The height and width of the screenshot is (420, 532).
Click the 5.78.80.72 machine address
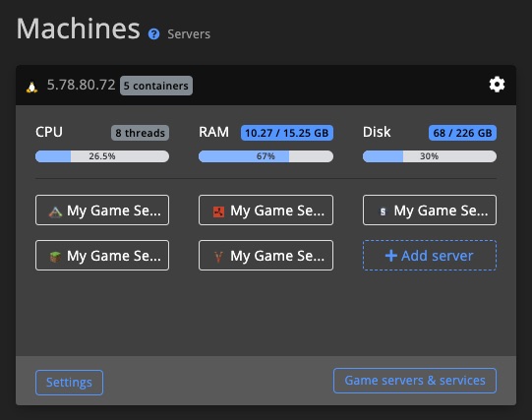click(81, 85)
